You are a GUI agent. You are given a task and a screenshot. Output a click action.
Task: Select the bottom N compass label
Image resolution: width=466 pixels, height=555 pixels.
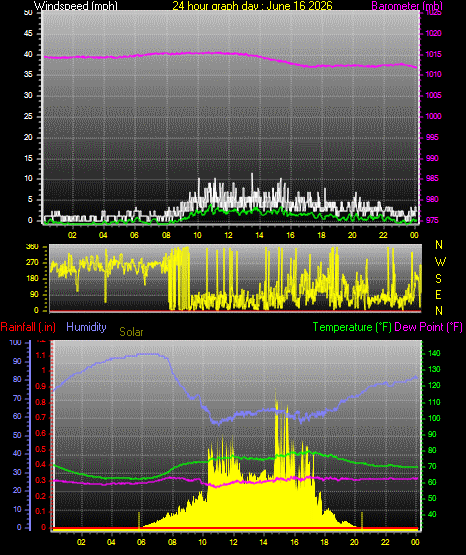click(439, 311)
